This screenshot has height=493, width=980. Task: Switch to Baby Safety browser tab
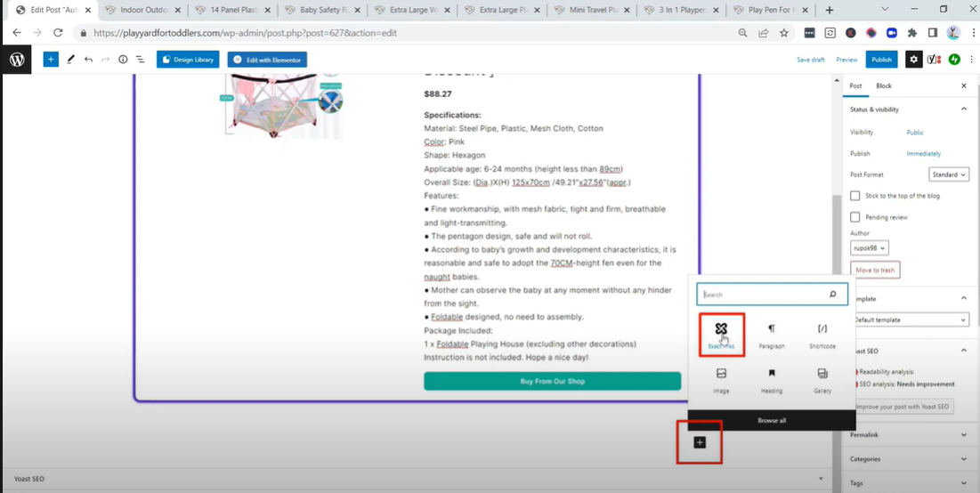click(x=324, y=10)
